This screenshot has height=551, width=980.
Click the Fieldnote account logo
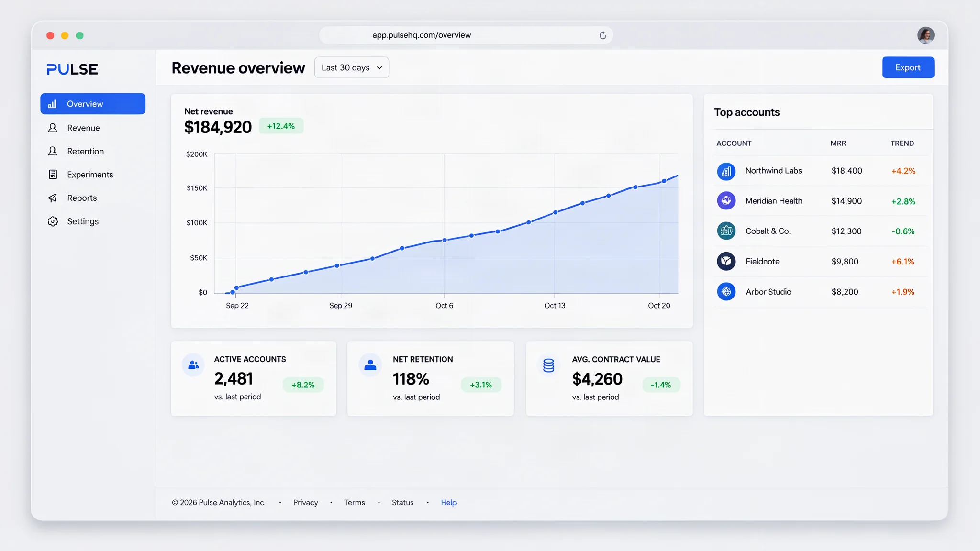(x=726, y=261)
